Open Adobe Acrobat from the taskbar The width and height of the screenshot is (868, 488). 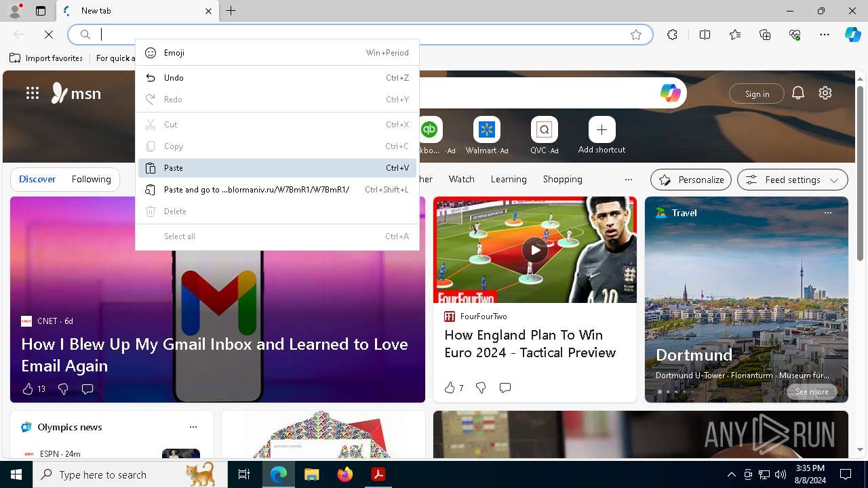point(378,474)
